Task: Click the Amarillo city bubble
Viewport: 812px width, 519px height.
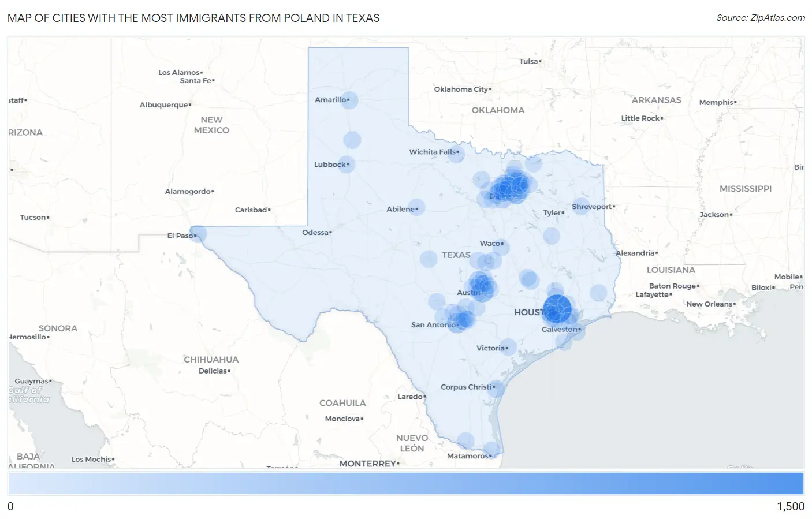Action: (x=349, y=100)
